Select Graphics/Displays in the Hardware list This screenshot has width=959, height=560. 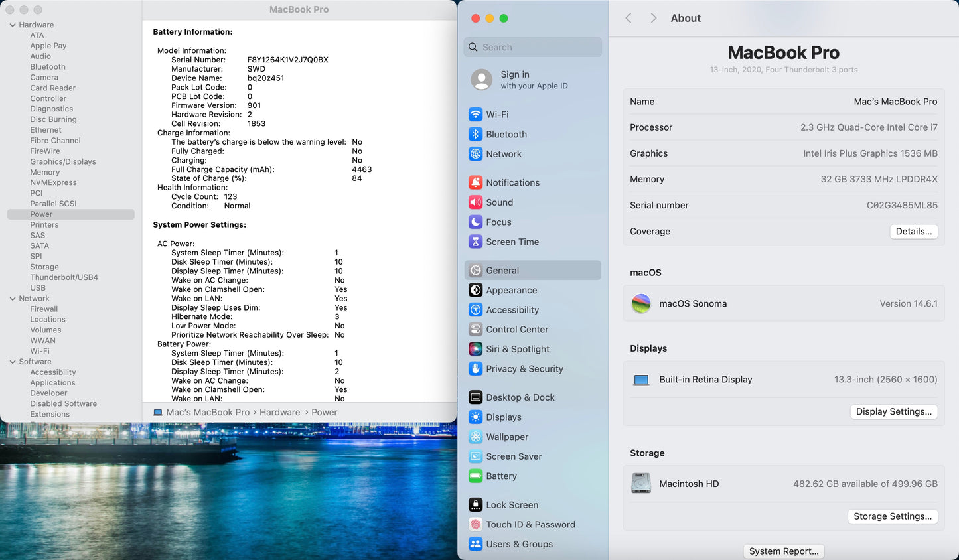click(63, 161)
